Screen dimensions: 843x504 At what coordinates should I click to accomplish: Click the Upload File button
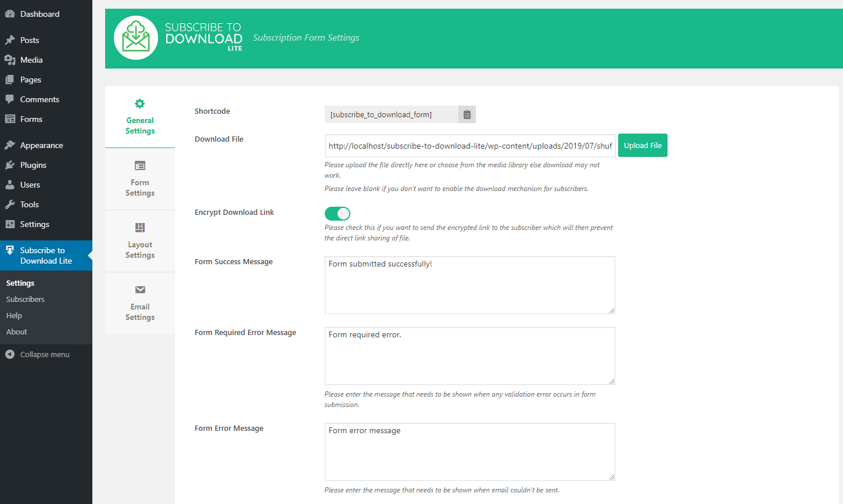click(x=643, y=145)
